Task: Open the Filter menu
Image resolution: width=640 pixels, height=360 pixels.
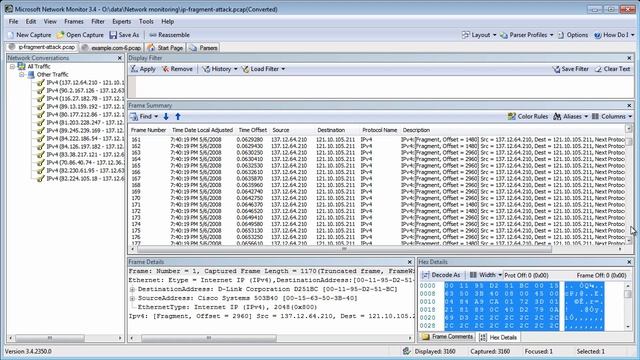Action: coord(98,22)
